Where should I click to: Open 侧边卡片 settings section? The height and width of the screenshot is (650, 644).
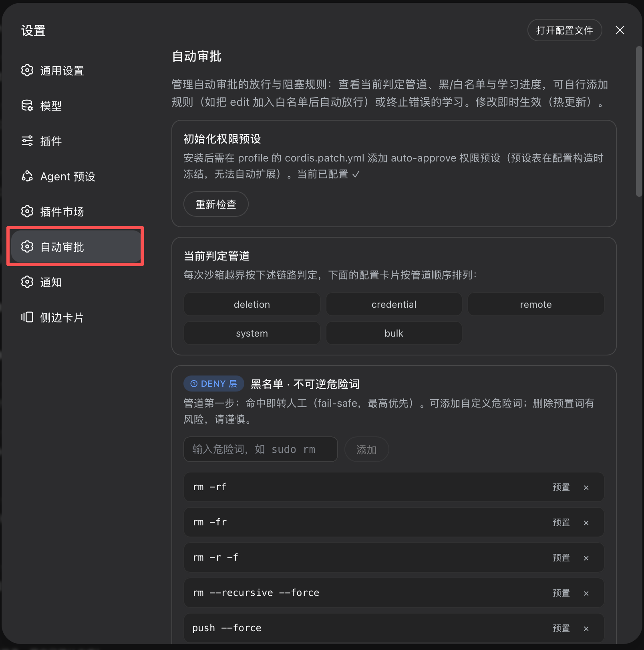[76, 317]
